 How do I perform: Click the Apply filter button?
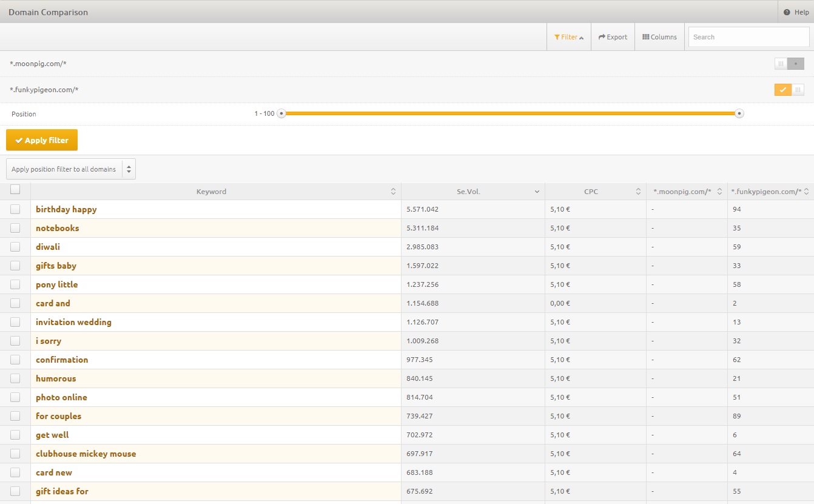42,140
